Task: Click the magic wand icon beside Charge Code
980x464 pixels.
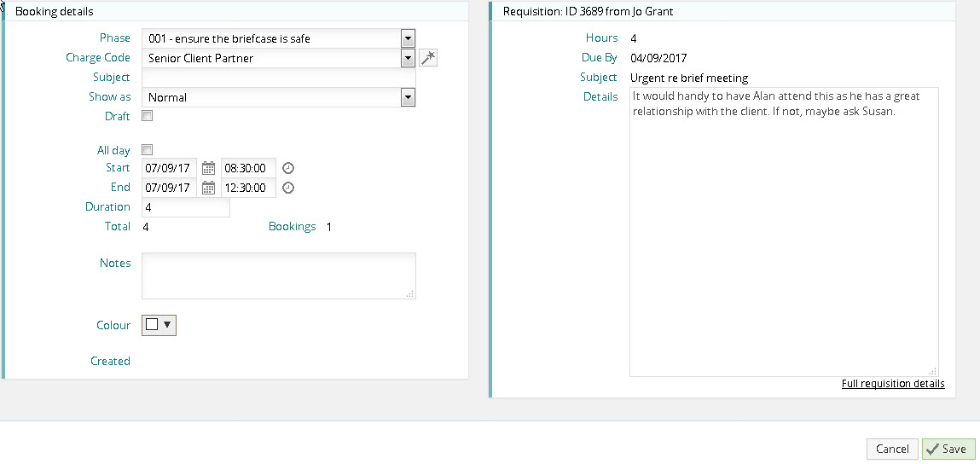Action: pyautogui.click(x=428, y=58)
